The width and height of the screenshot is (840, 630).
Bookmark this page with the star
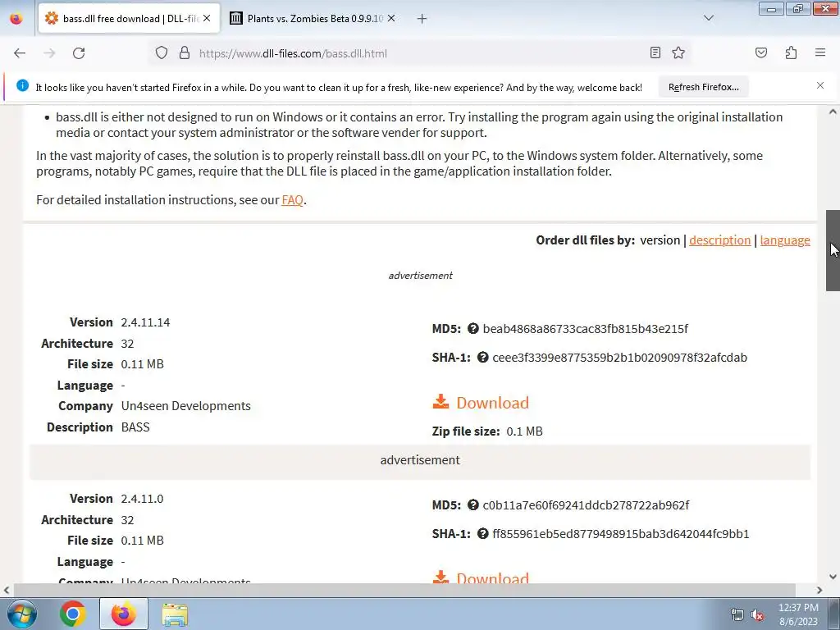pyautogui.click(x=678, y=52)
